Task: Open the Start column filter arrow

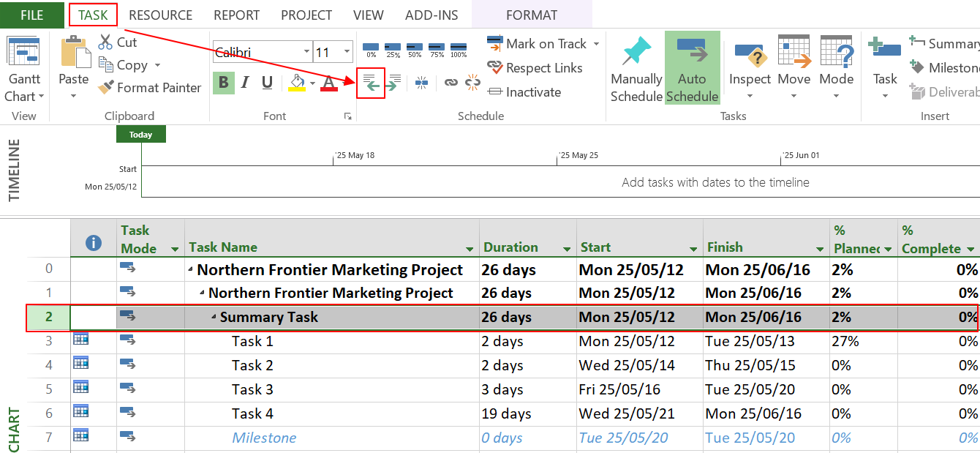Action: click(x=693, y=249)
